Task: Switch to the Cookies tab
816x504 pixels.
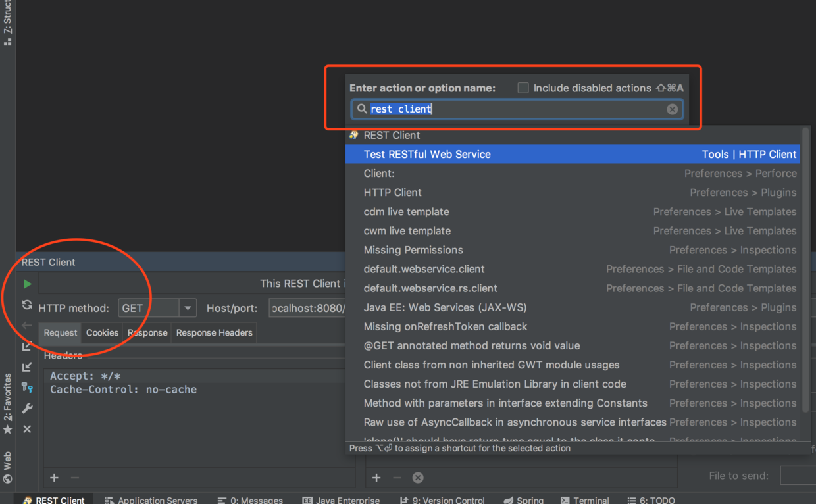Action: click(102, 332)
